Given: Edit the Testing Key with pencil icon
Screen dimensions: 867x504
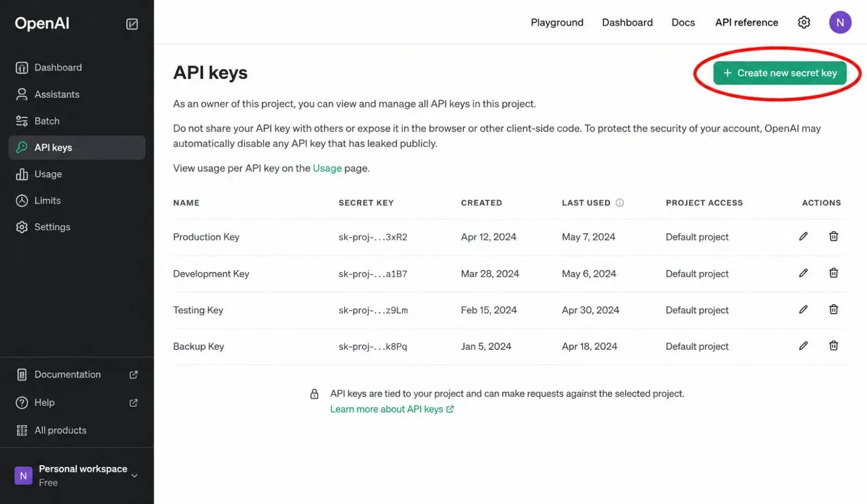Looking at the screenshot, I should [803, 309].
